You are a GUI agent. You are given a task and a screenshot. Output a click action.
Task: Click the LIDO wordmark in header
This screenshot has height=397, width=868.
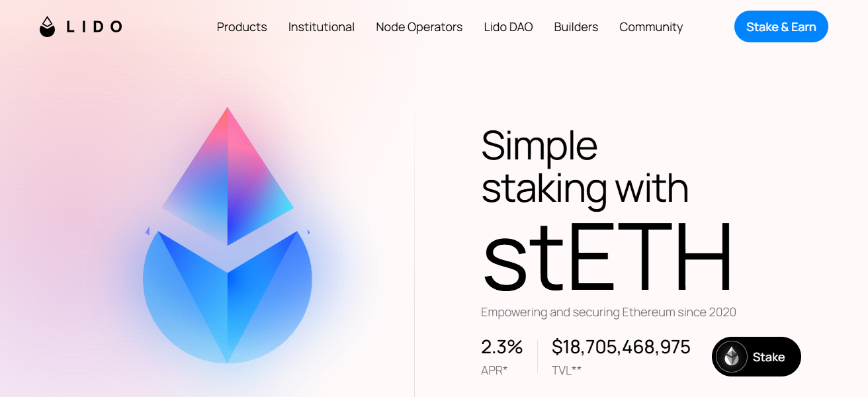click(x=95, y=27)
